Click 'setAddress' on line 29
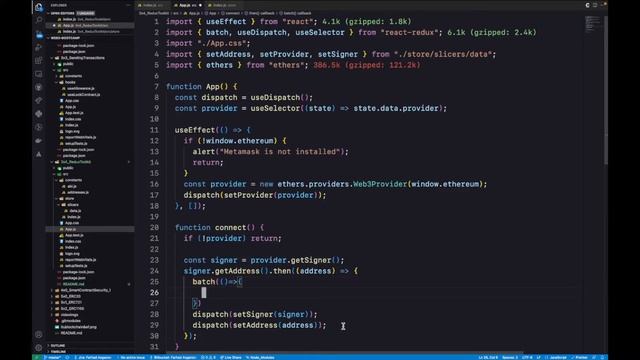Image resolution: width=640 pixels, height=360 pixels. (x=255, y=325)
